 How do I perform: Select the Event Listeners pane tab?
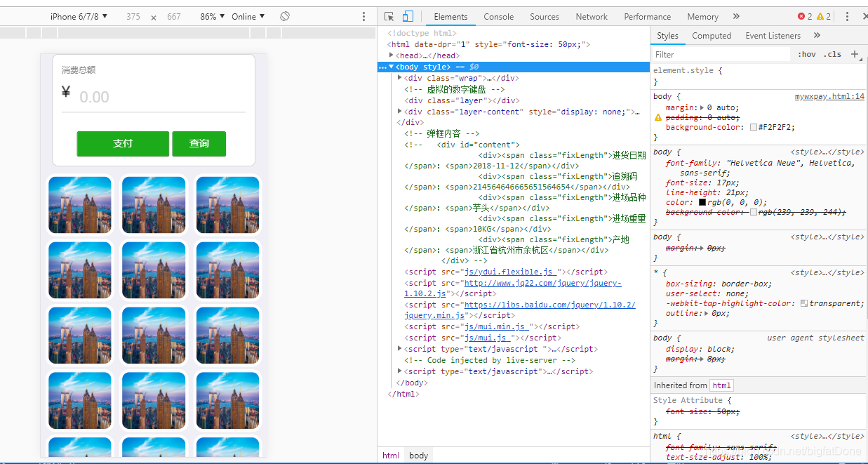click(x=773, y=35)
